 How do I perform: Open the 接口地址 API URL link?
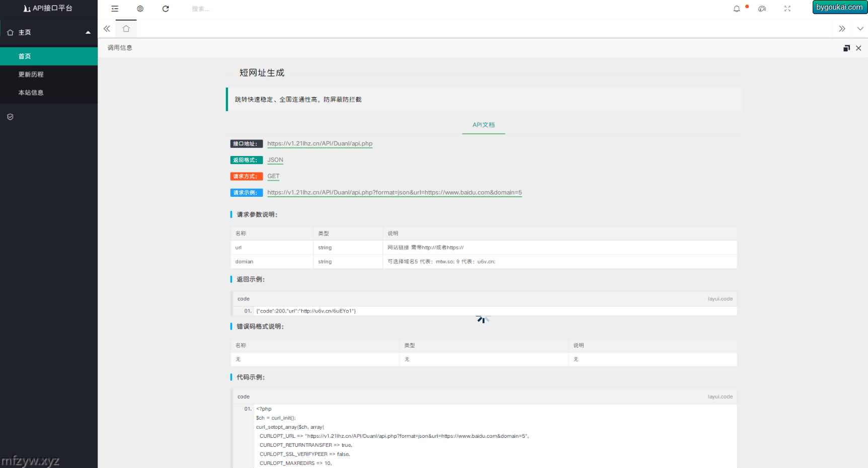tap(320, 143)
